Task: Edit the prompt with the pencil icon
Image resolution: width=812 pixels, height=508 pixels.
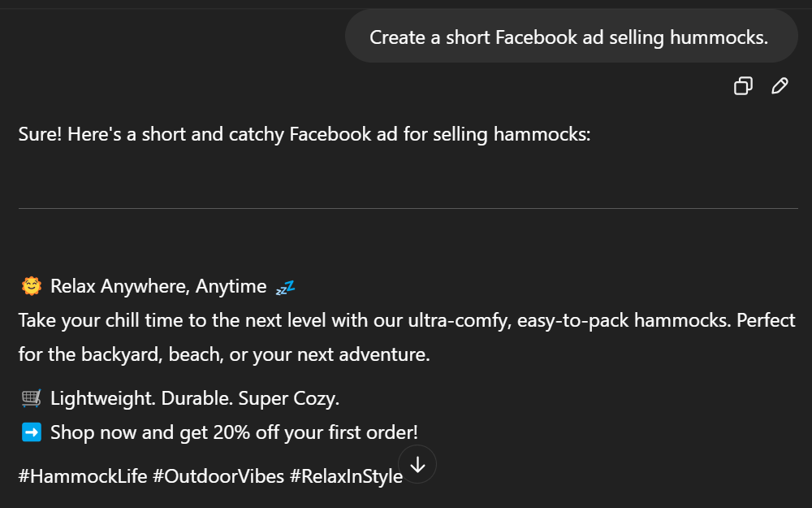Action: [780, 86]
